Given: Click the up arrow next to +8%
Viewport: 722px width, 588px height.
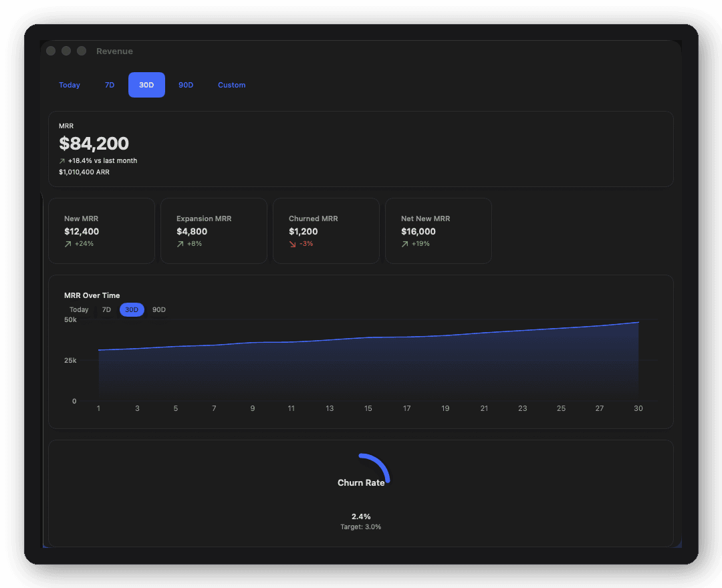Looking at the screenshot, I should pyautogui.click(x=180, y=244).
